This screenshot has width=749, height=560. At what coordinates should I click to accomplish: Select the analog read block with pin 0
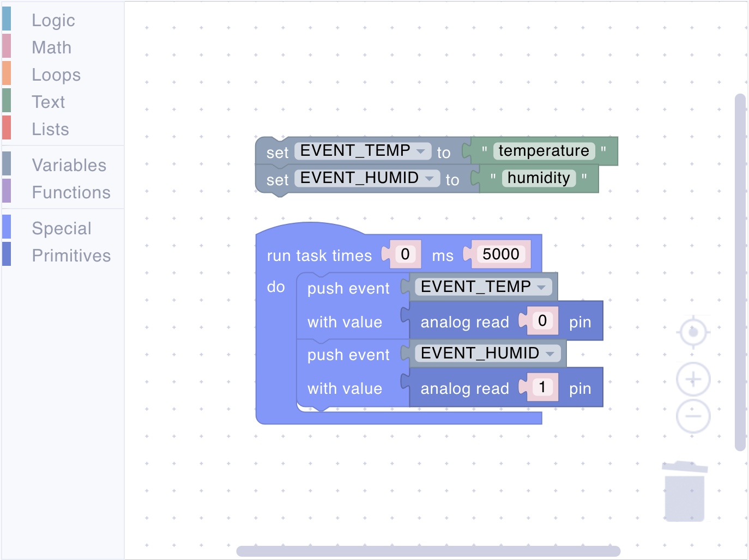coord(464,322)
